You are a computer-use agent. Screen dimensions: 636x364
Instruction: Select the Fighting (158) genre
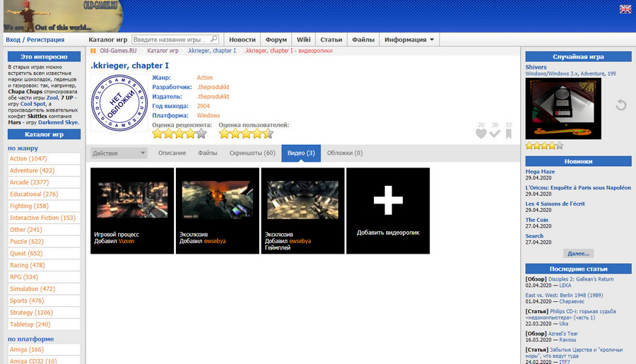(x=44, y=206)
